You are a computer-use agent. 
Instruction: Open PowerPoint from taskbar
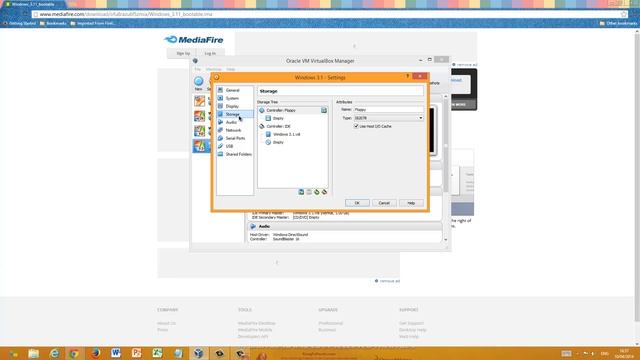tap(137, 353)
